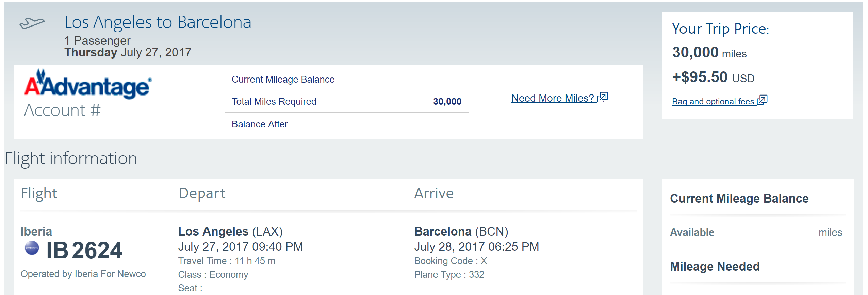
Task: Open the Bag and optional fees link
Action: (x=713, y=102)
